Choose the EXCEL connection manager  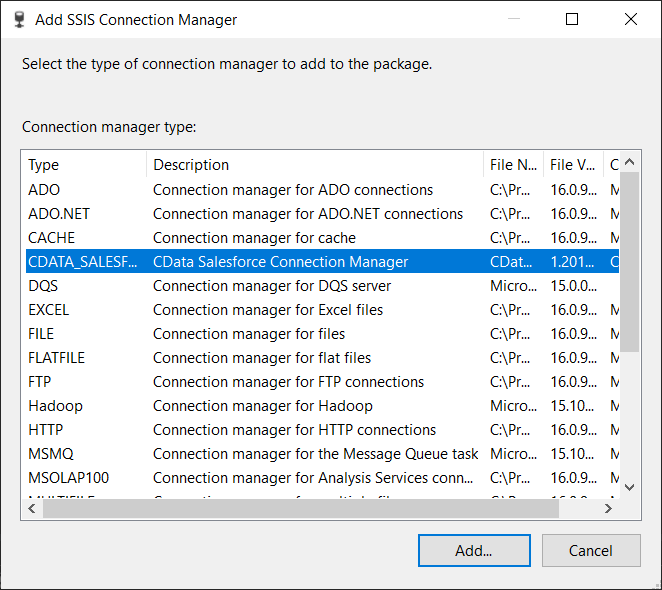point(49,310)
